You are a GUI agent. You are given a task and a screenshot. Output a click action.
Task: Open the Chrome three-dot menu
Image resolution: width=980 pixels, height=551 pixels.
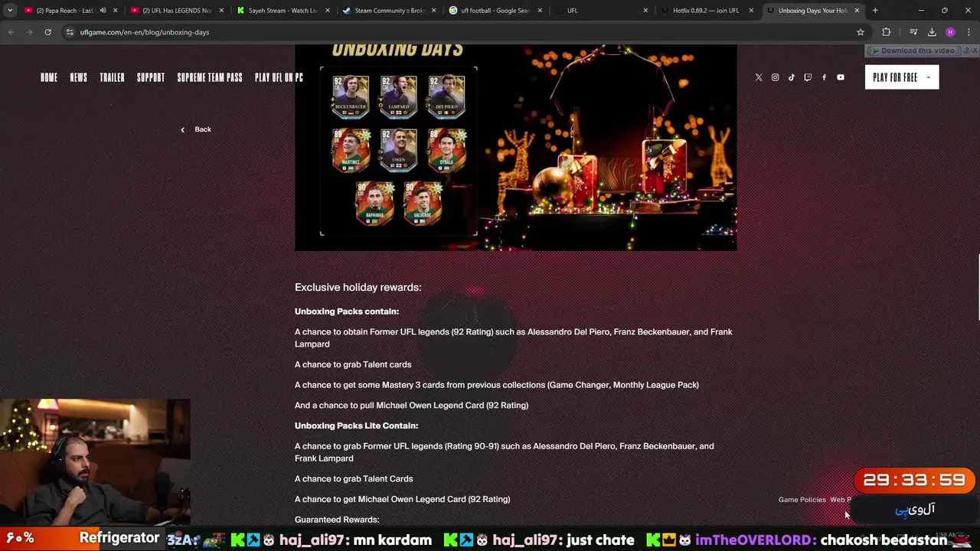[x=969, y=32]
